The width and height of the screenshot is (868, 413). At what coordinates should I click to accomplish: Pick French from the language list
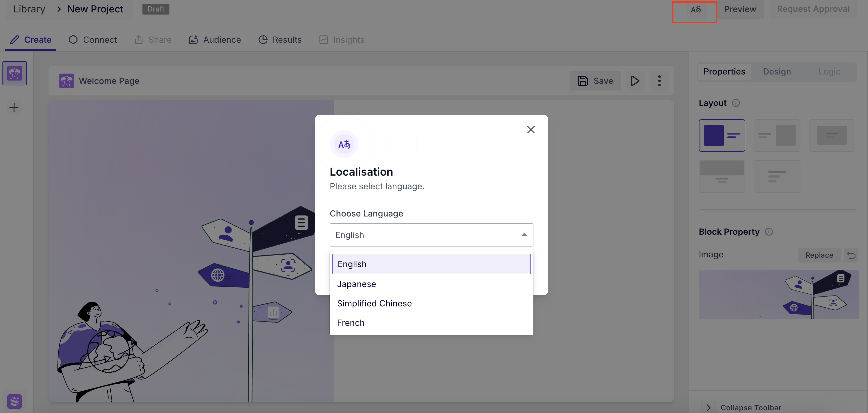431,323
